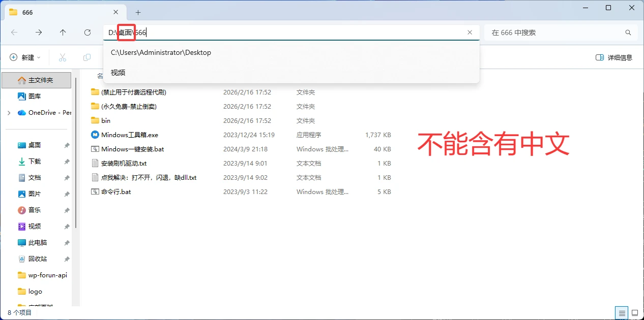The height and width of the screenshot is (320, 644).
Task: Open a new tab with plus button
Action: click(x=138, y=12)
